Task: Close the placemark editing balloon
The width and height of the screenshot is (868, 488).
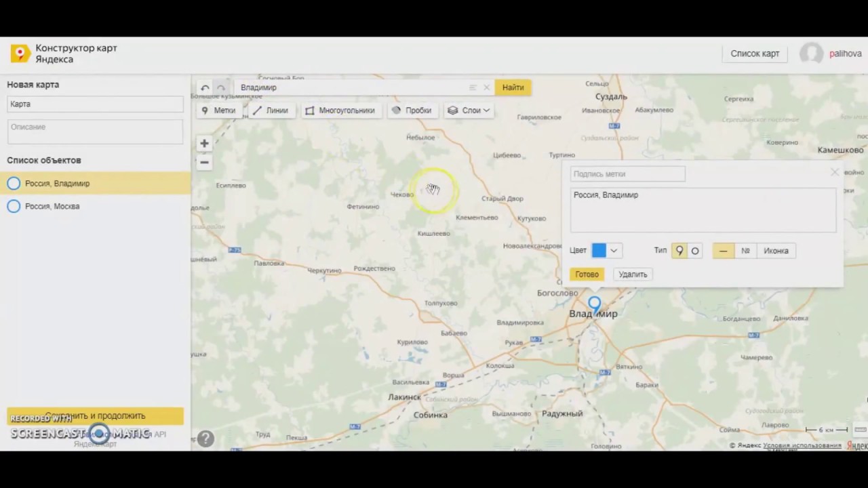Action: tap(835, 173)
